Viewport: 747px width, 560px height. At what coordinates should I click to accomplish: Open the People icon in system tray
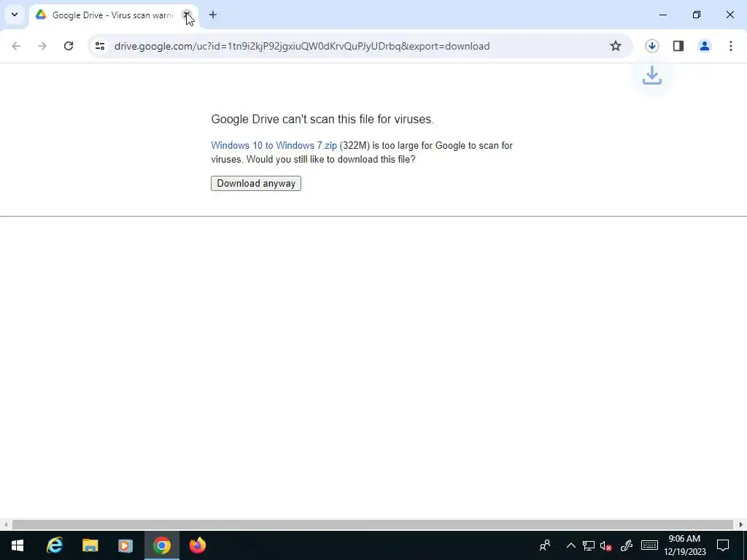[545, 545]
